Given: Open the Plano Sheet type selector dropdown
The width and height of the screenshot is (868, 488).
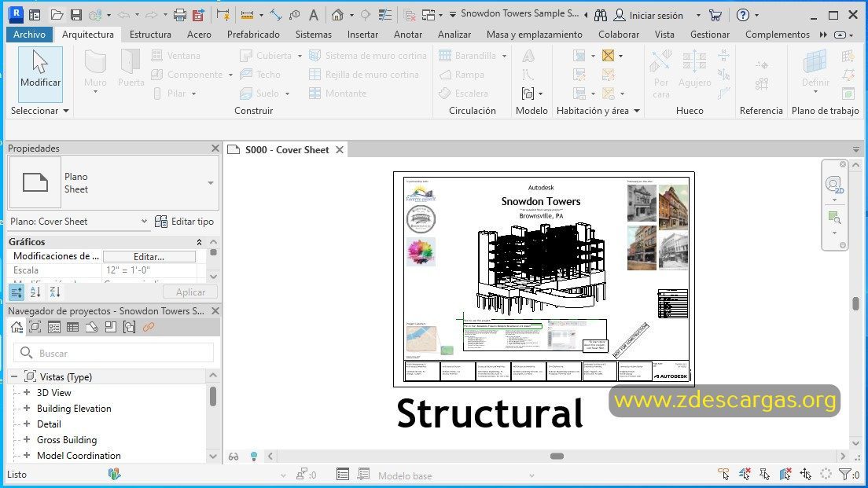Looking at the screenshot, I should click(211, 183).
